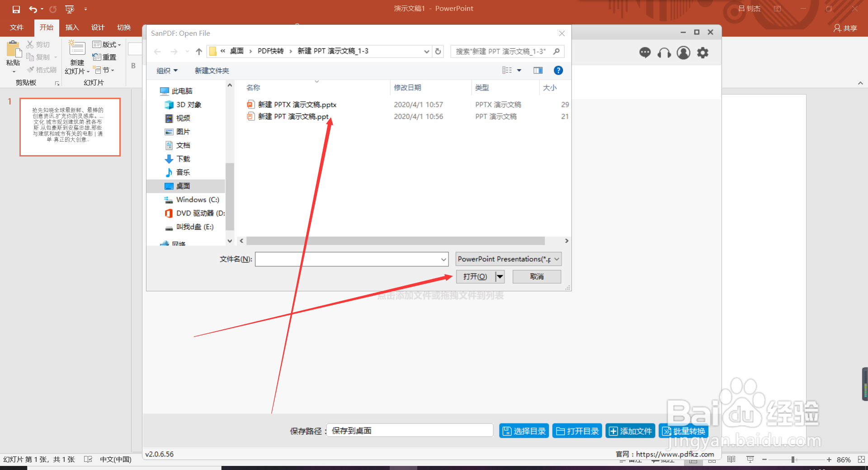
Task: Select 文档 folder in navigation tree
Action: [177, 145]
